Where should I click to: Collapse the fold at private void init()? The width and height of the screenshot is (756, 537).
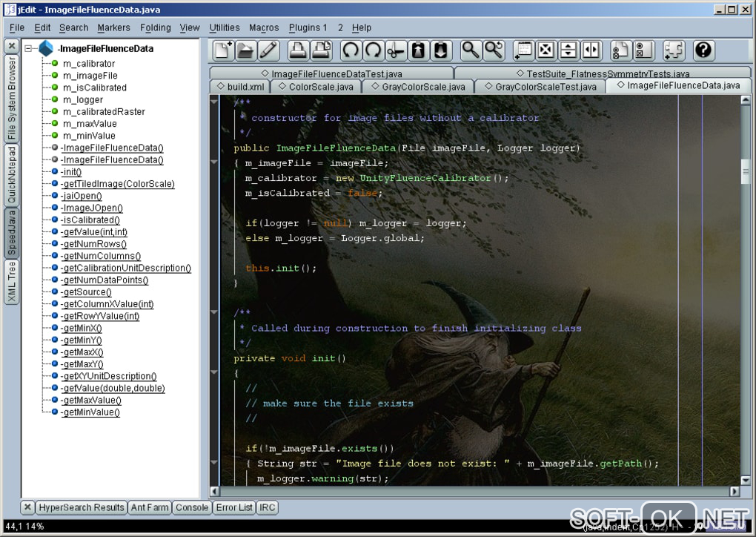[x=214, y=373]
